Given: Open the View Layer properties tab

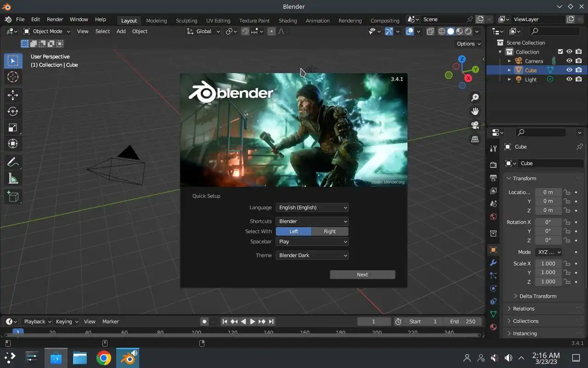Looking at the screenshot, I should [493, 190].
